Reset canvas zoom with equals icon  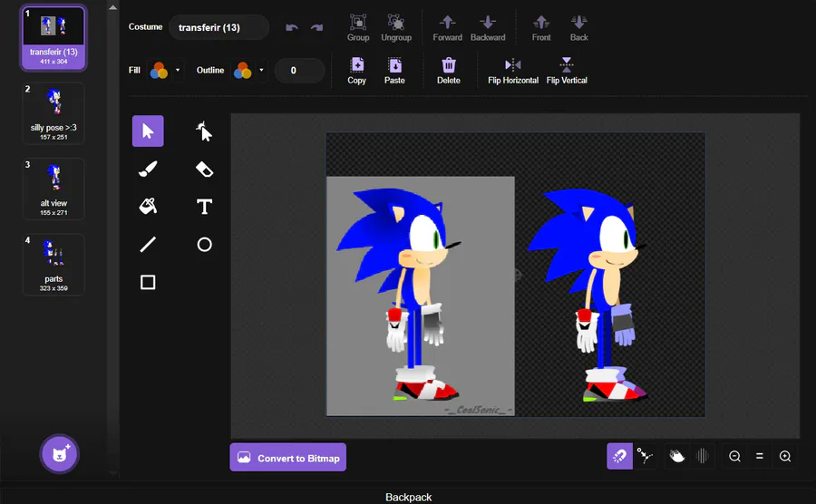[x=760, y=456]
